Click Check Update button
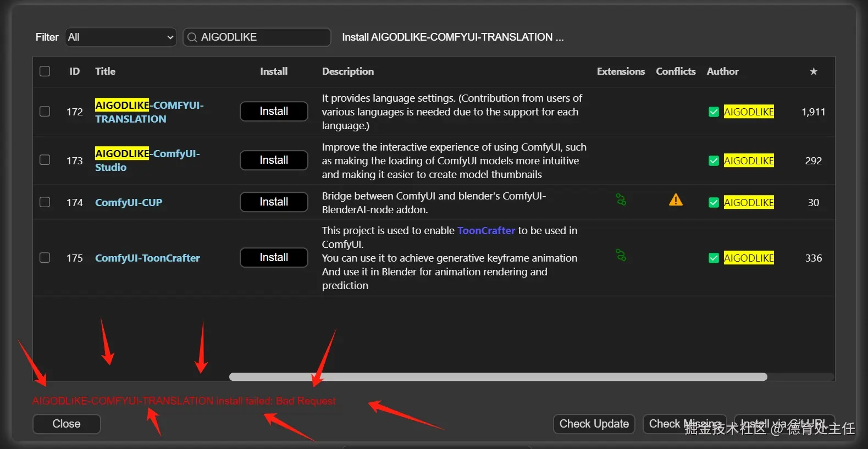The height and width of the screenshot is (449, 868). pyautogui.click(x=594, y=424)
